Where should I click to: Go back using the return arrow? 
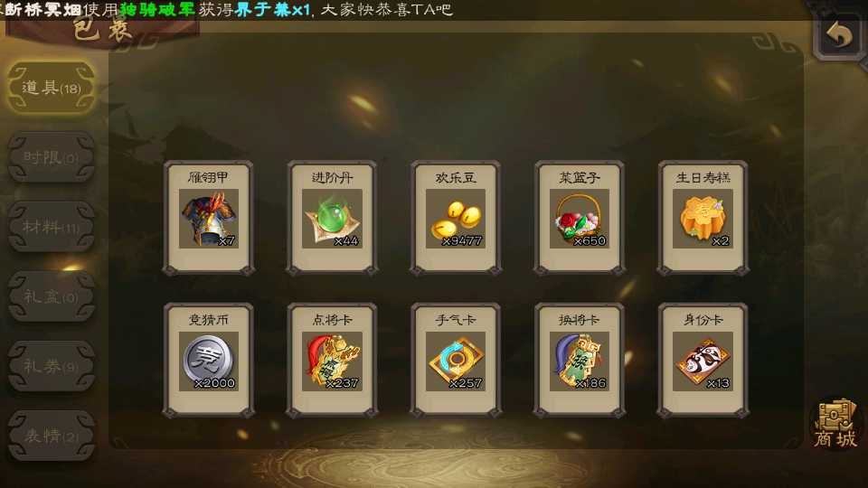(839, 35)
